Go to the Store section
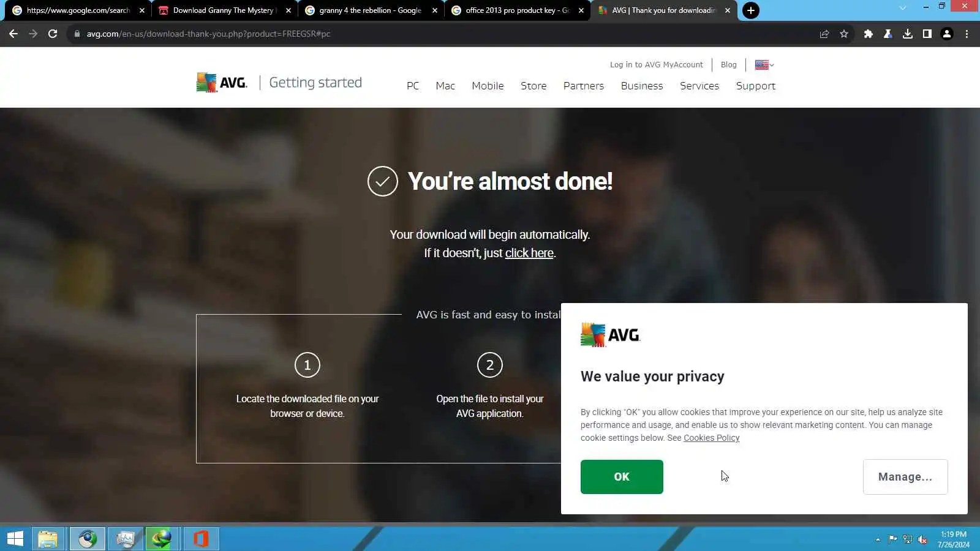980x551 pixels. 533,86
